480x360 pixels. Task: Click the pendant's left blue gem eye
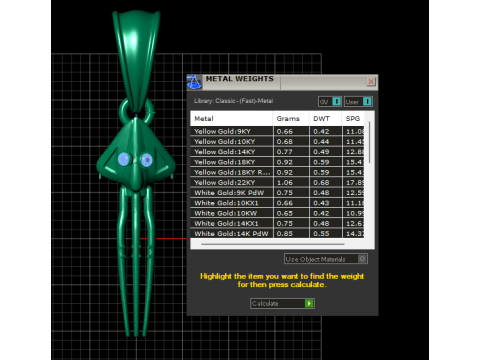[124, 159]
